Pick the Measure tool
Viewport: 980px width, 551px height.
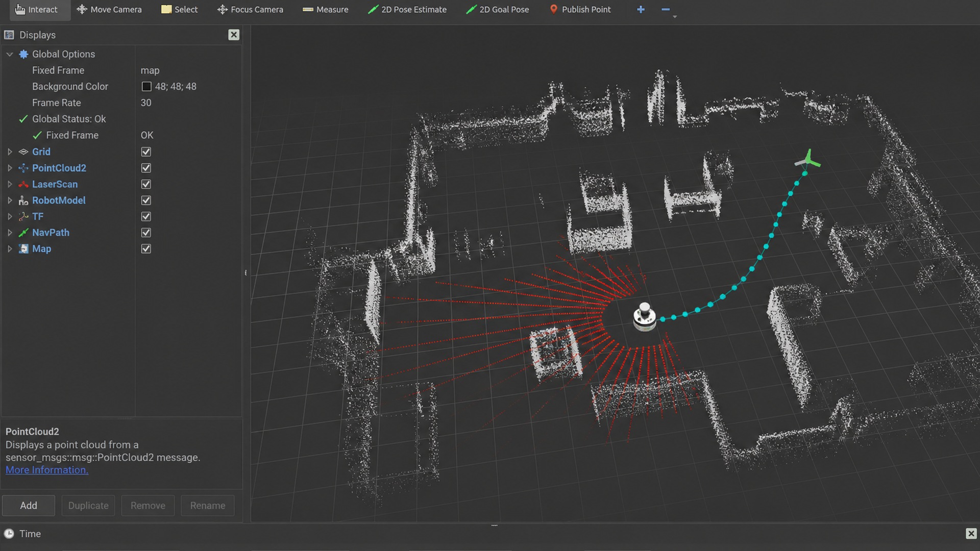[x=326, y=9]
